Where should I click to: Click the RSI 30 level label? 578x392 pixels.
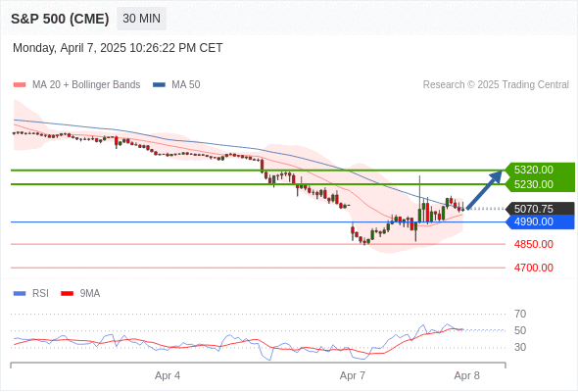[x=520, y=347]
